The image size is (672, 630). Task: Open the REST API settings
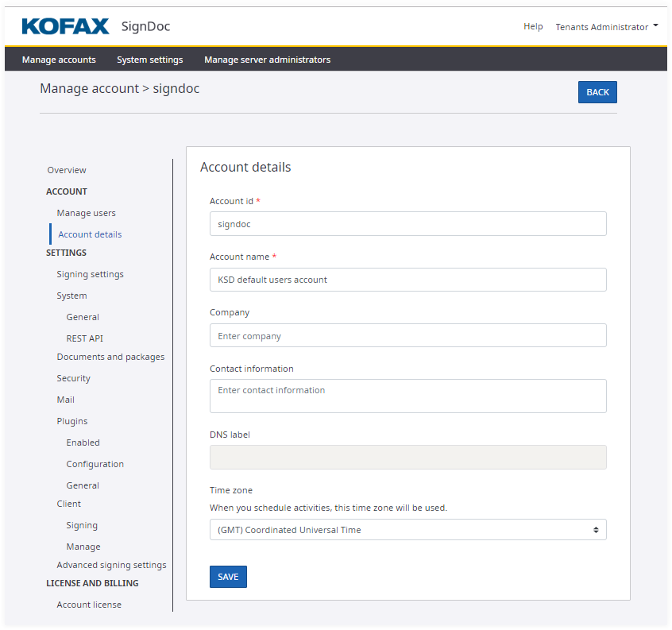[x=84, y=338]
